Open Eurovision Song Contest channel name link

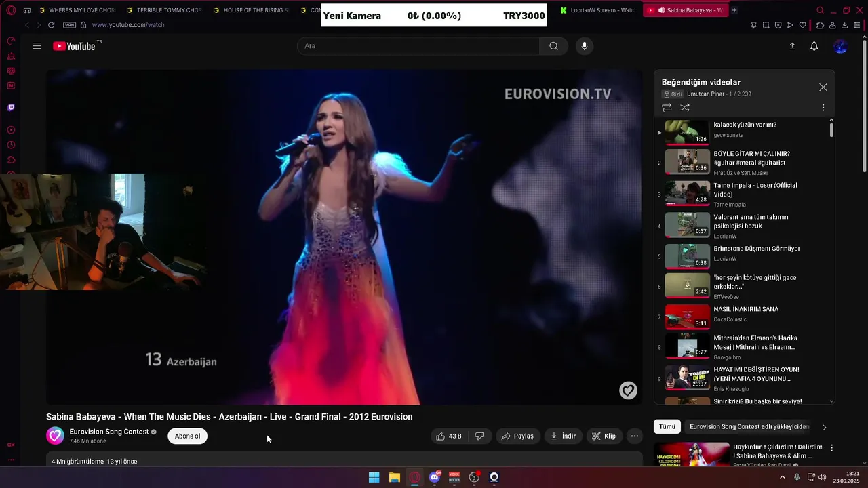click(x=108, y=432)
